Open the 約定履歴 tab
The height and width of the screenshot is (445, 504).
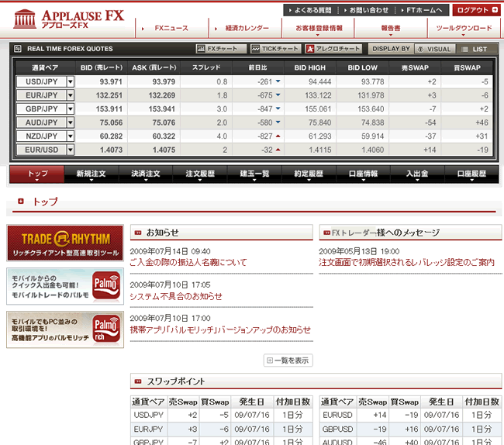309,174
